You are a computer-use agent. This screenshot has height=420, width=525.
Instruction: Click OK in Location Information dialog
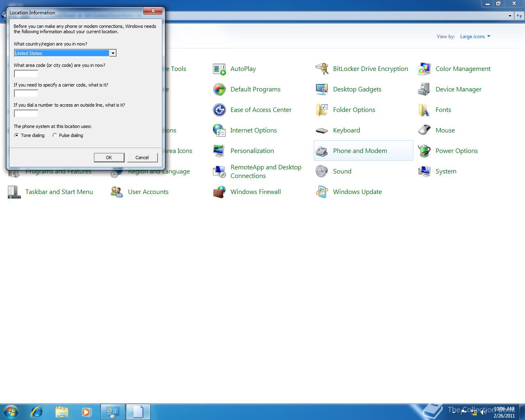point(109,157)
